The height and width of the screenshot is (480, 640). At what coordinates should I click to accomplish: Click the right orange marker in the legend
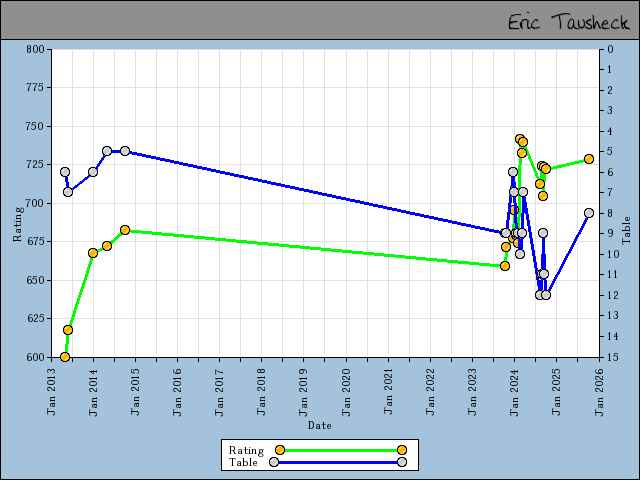point(401,450)
